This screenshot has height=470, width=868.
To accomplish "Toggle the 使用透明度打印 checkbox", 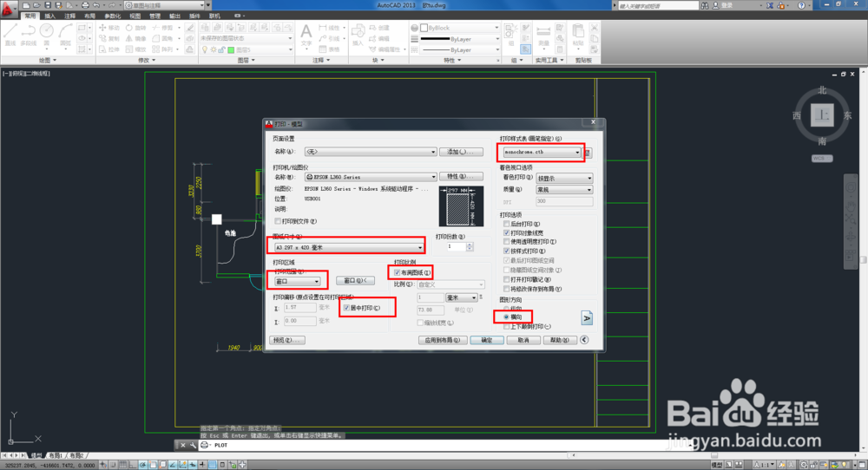I will [x=507, y=242].
